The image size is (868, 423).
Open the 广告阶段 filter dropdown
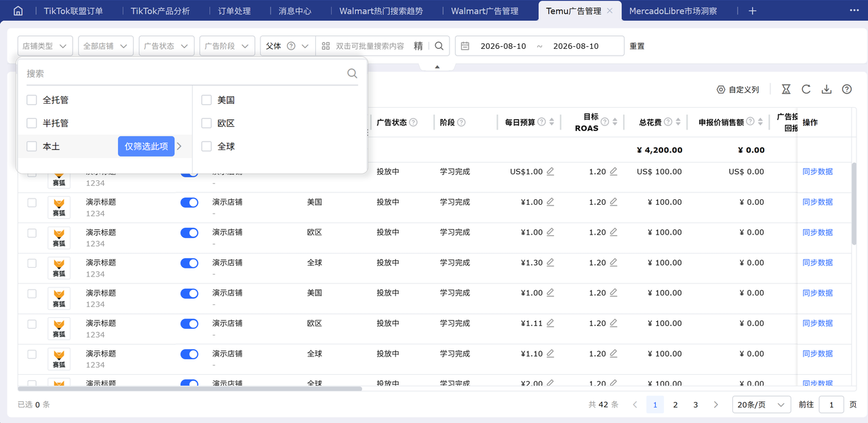[x=228, y=46]
